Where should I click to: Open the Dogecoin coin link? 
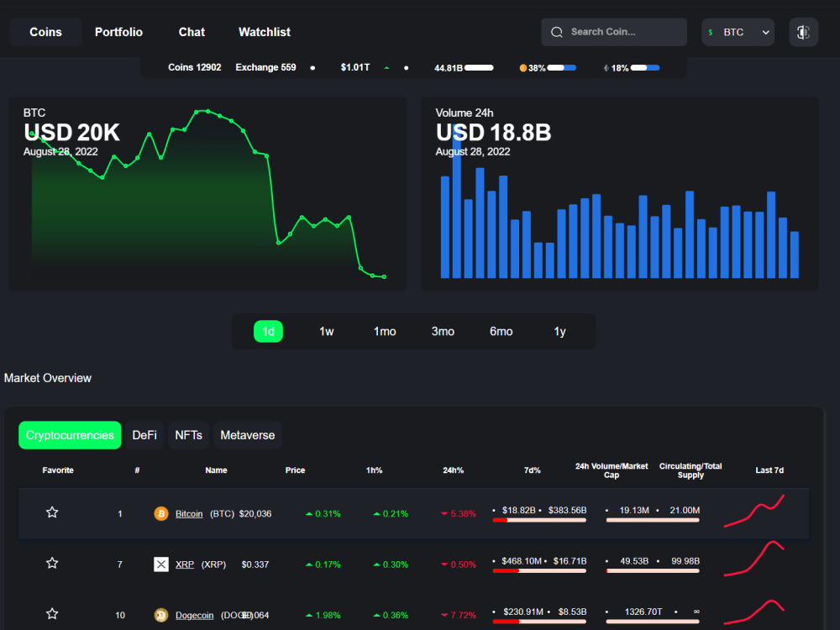pyautogui.click(x=195, y=615)
